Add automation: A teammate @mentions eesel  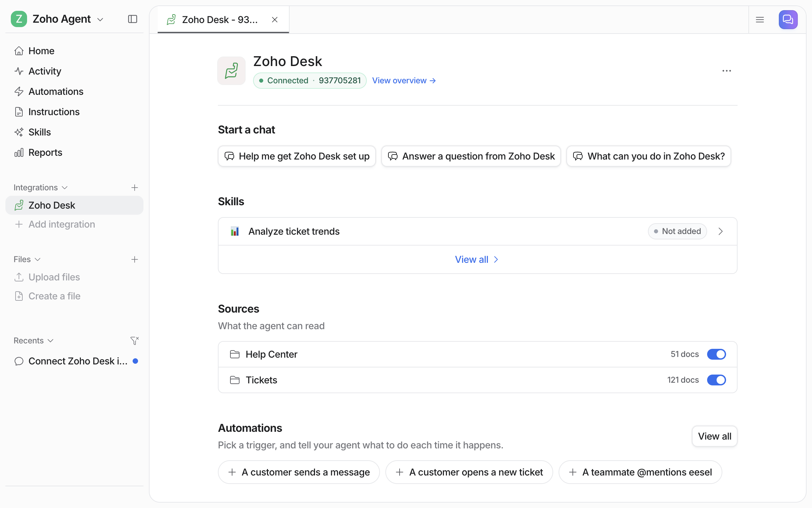tap(640, 472)
